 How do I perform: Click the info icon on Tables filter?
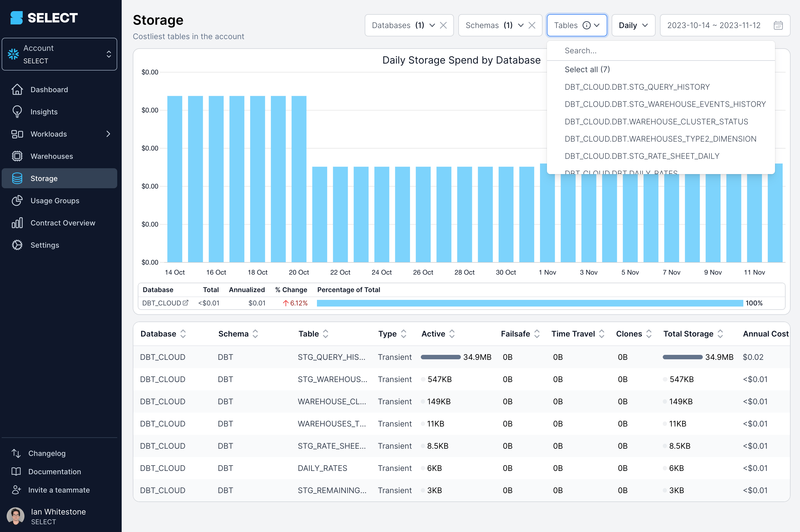point(586,26)
